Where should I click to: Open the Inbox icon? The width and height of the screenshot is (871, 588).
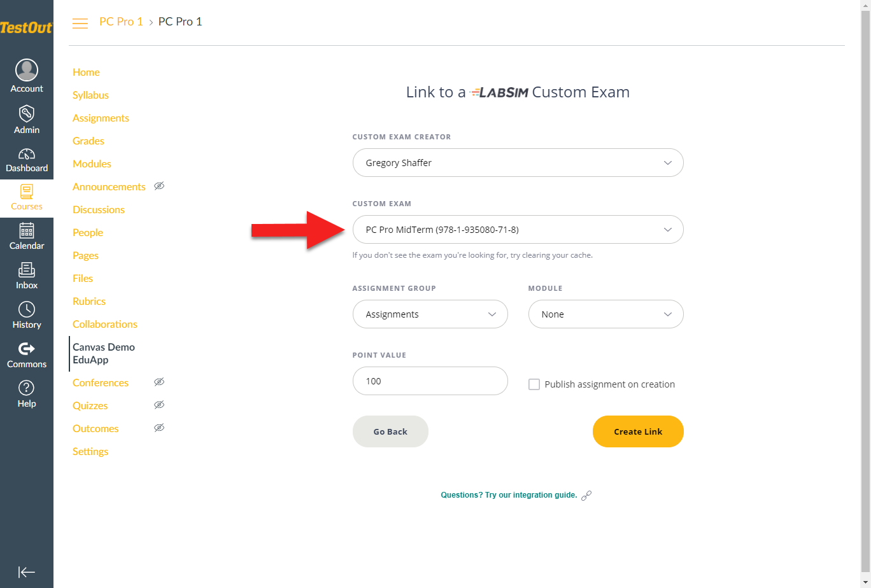[27, 272]
